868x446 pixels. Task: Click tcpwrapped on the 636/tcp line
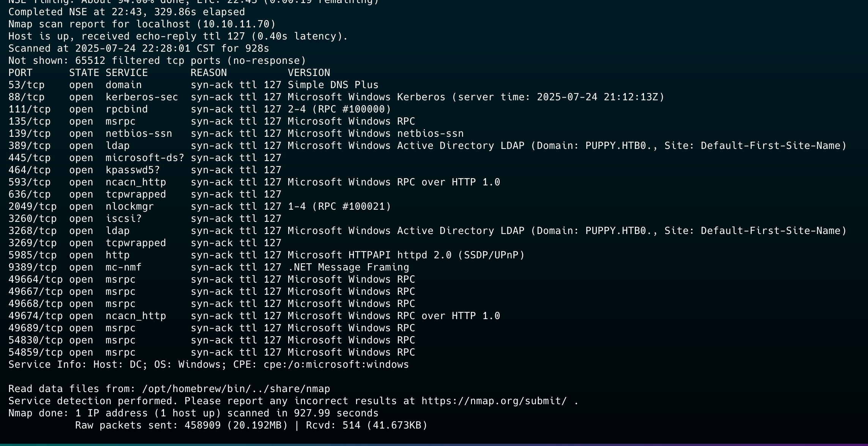136,195
